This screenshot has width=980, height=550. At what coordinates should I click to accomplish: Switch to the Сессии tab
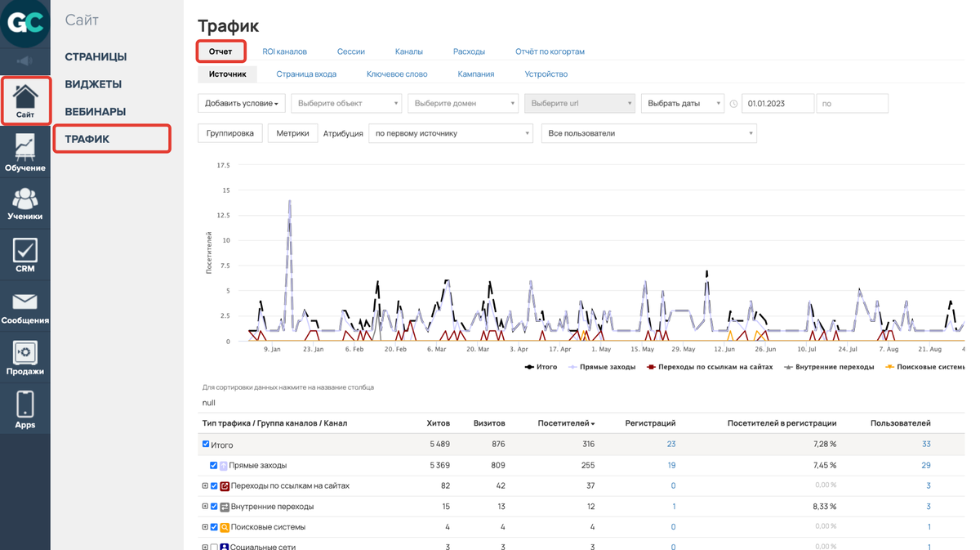click(x=351, y=51)
